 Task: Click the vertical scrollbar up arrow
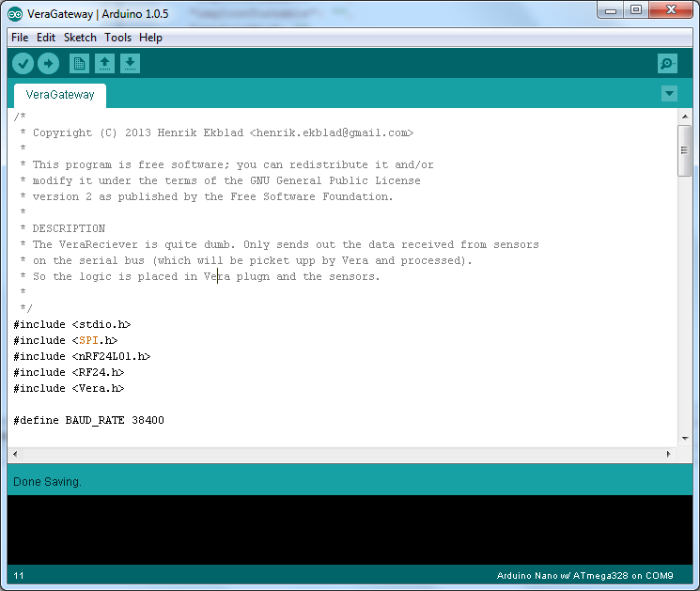point(685,117)
